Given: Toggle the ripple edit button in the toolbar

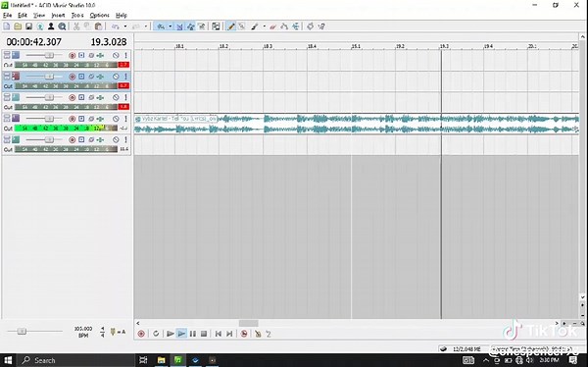Looking at the screenshot, I should pos(202,26).
